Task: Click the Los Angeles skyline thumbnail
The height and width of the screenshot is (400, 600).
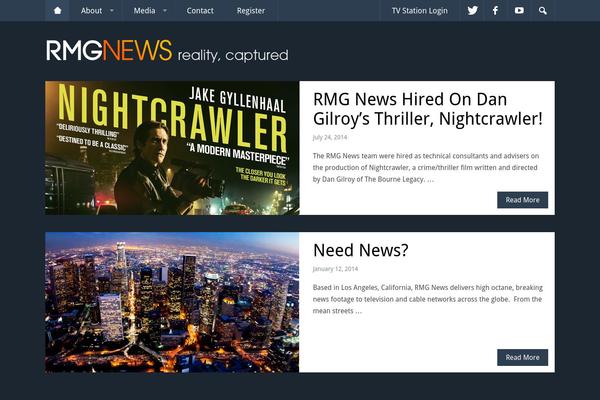Action: (x=172, y=302)
